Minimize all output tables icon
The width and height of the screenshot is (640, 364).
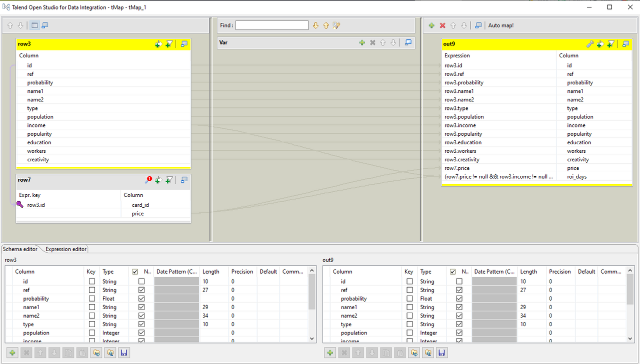[478, 25]
